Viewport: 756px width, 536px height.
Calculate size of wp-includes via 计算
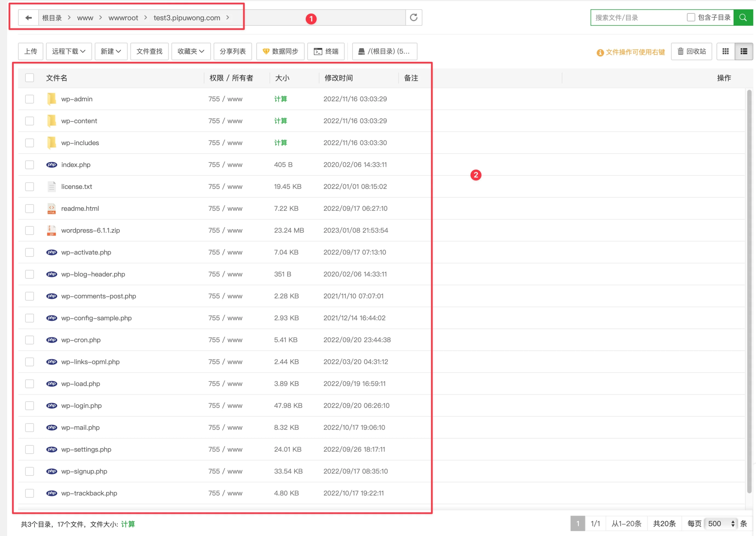(x=281, y=143)
